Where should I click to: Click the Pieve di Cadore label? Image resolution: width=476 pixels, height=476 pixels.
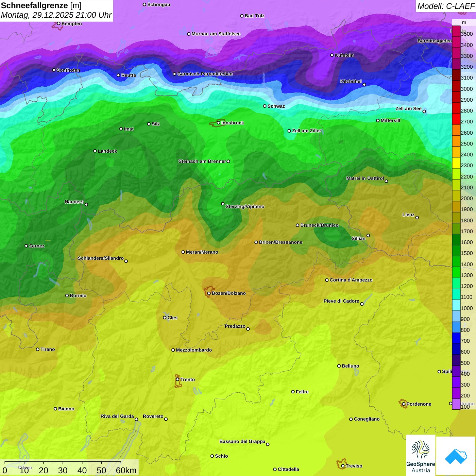[341, 301]
